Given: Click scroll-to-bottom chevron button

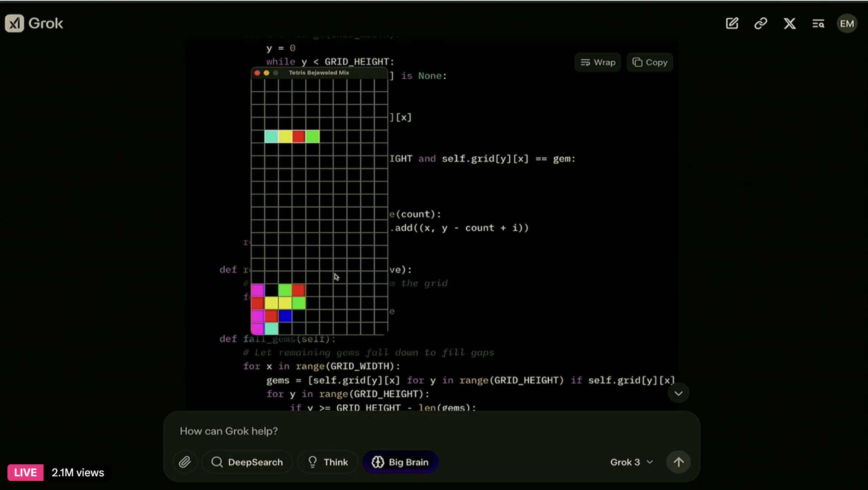Looking at the screenshot, I should click(678, 393).
